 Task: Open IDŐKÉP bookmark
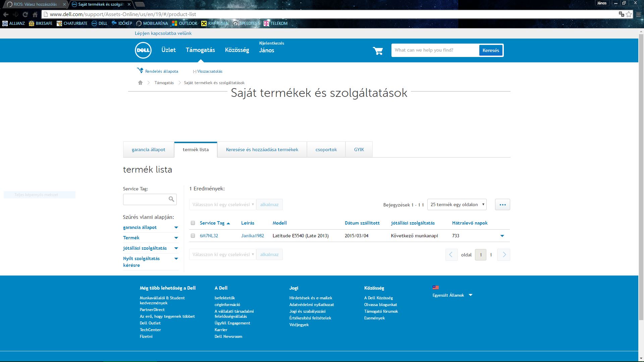click(122, 23)
